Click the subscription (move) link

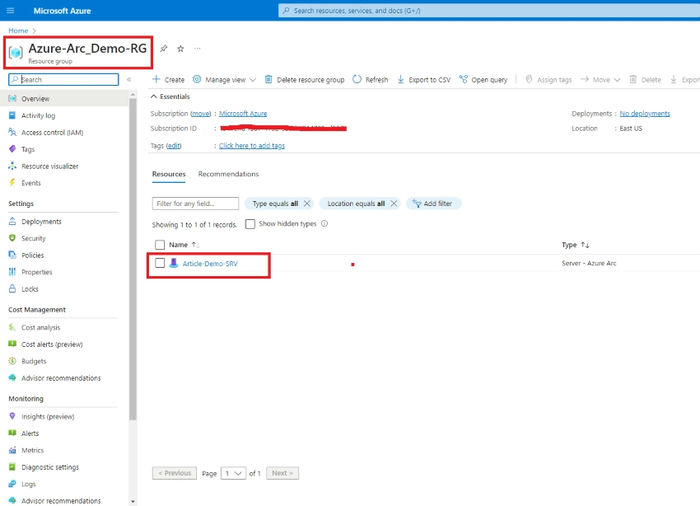201,113
